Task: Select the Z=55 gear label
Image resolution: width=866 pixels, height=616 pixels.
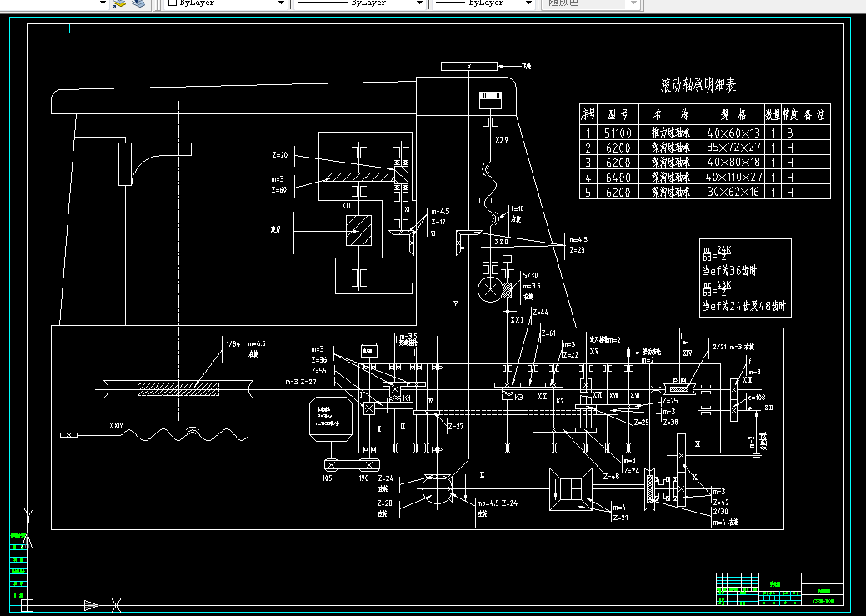Action: tap(318, 371)
